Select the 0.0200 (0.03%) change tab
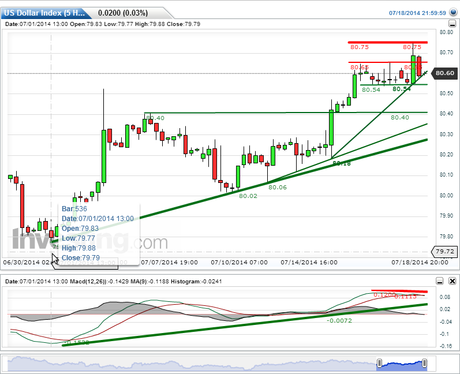Image resolution: width=460 pixels, height=374 pixels. click(x=123, y=13)
